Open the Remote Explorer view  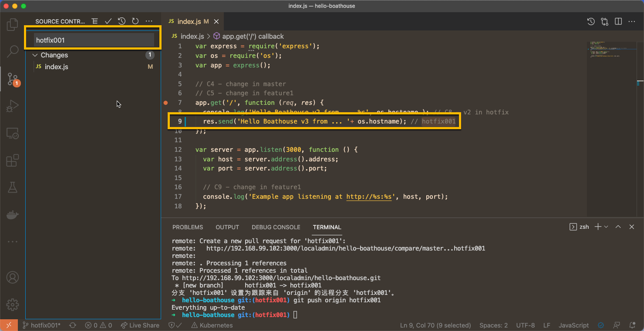coord(13,134)
